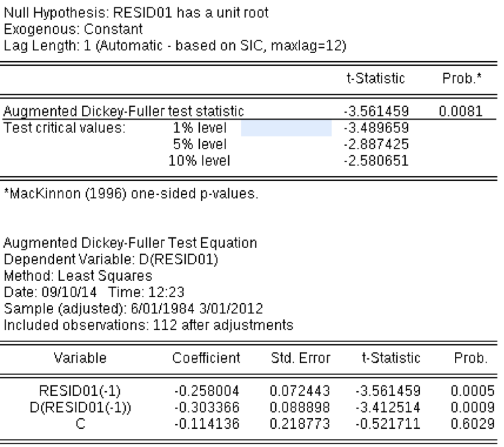Click the Std. Error column header
Image resolution: width=504 pixels, height=447 pixels.
[292, 359]
